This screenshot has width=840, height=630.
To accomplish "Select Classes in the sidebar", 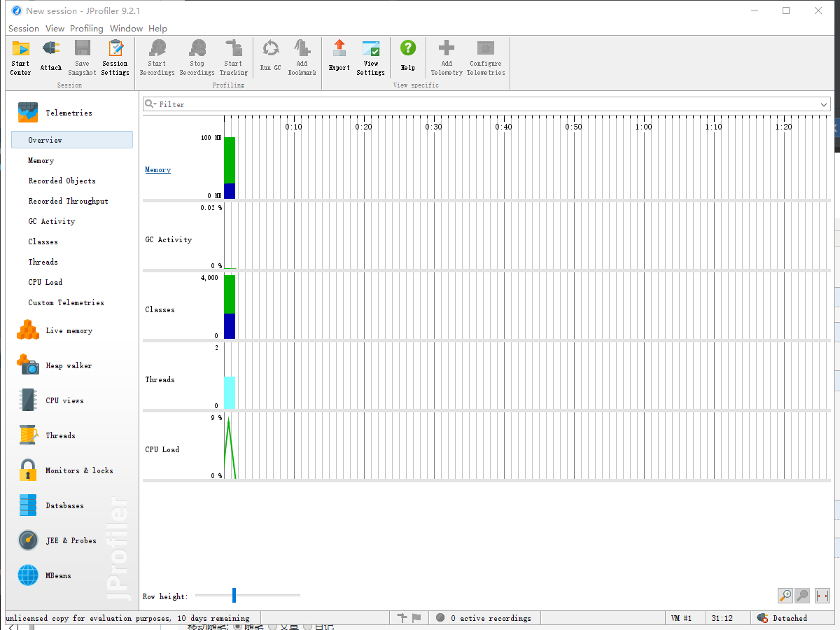I will [43, 241].
